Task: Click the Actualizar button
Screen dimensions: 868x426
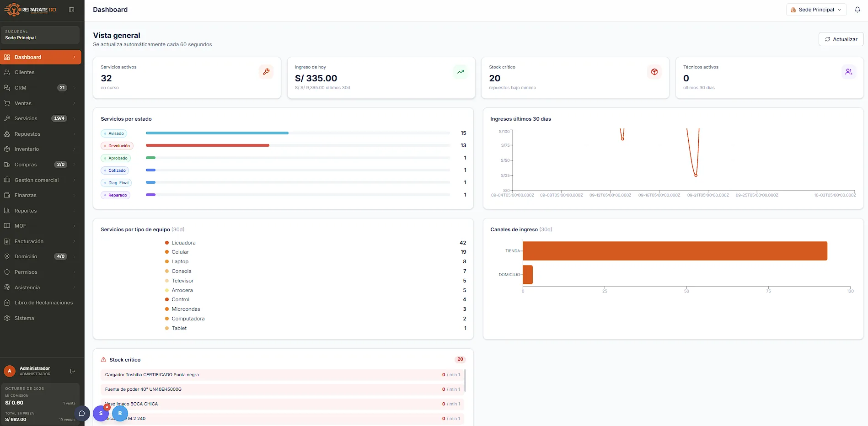Action: coord(841,39)
